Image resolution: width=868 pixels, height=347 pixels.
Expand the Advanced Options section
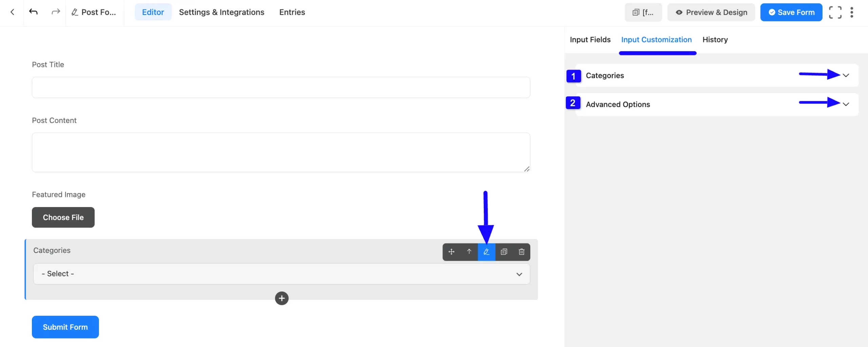(x=717, y=104)
